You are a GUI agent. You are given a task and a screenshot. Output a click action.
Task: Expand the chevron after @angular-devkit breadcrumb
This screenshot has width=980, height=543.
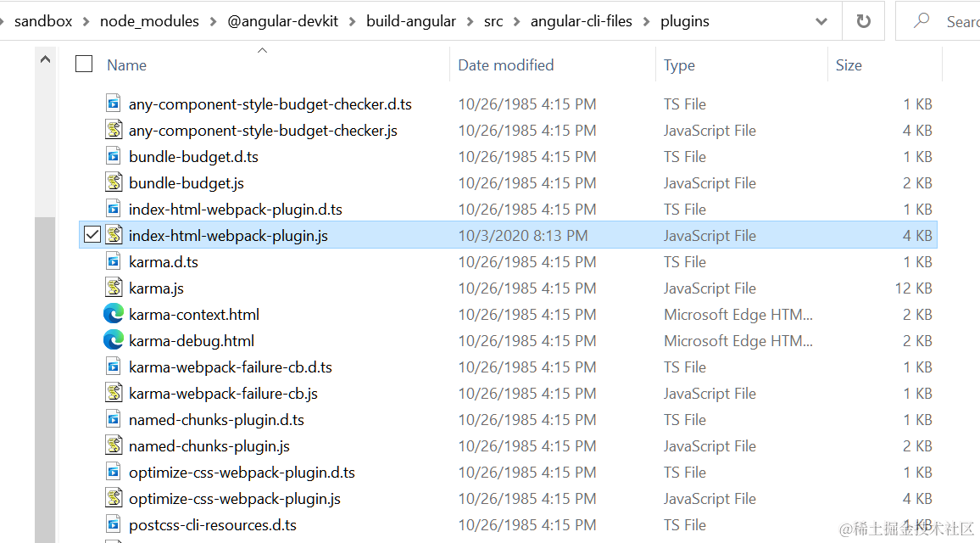pyautogui.click(x=352, y=22)
